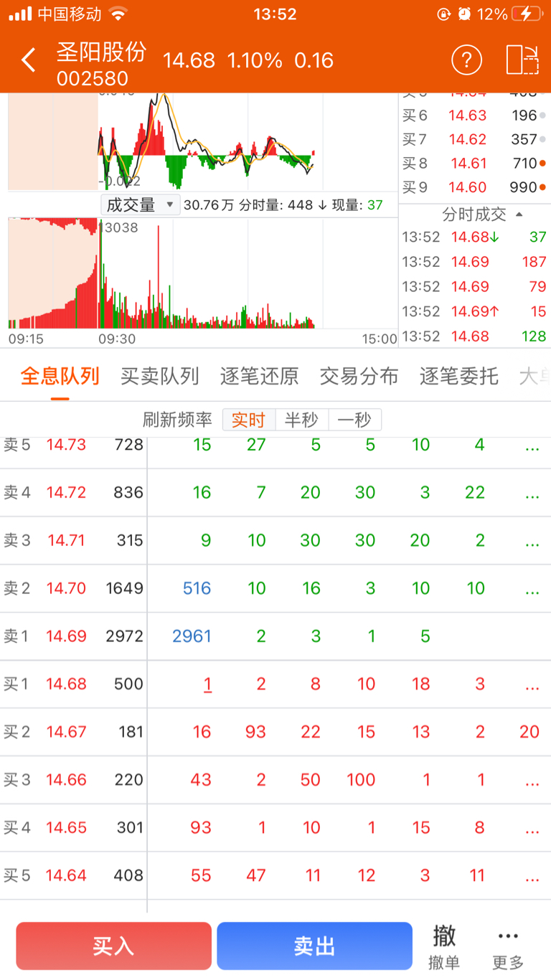Select 半秒 refresh frequency
Image resolution: width=551 pixels, height=980 pixels.
[x=301, y=420]
